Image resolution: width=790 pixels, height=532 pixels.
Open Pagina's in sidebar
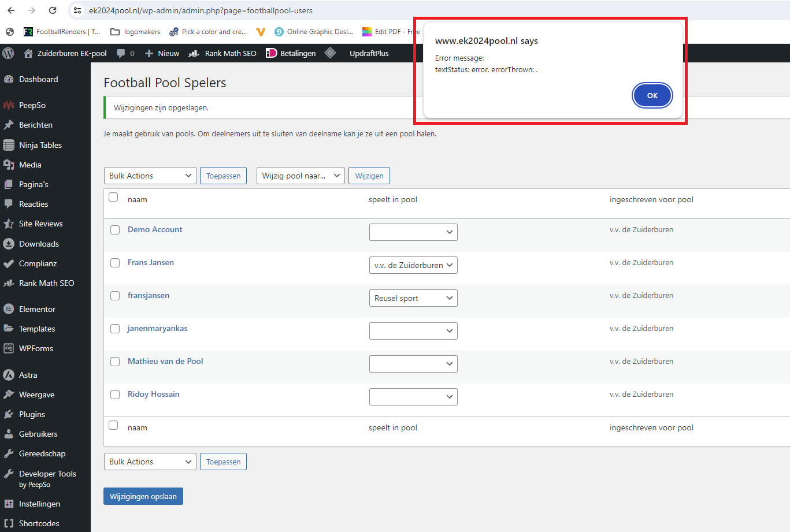(x=45, y=184)
